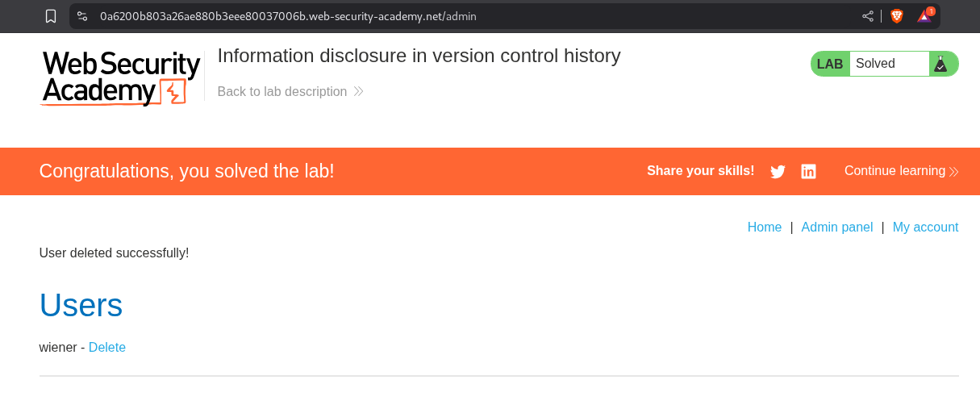Go to My account

click(925, 228)
